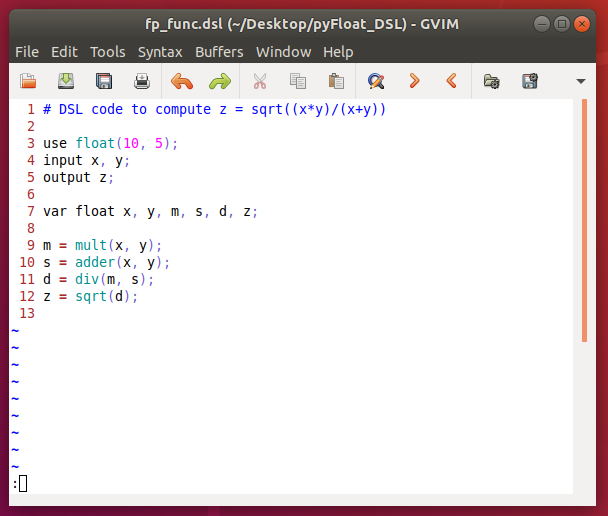Redo change with the green arrow
The width and height of the screenshot is (608, 516).
coord(220,81)
